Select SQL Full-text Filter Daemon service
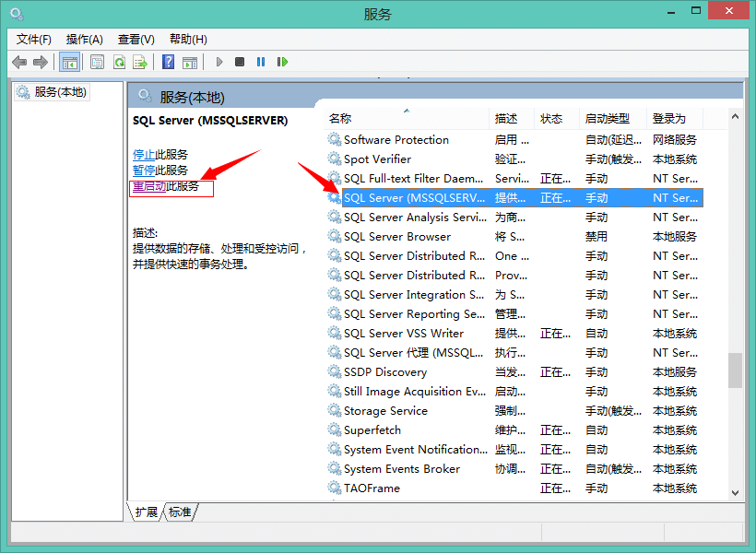Viewport: 756px width, 553px height. pyautogui.click(x=515, y=179)
